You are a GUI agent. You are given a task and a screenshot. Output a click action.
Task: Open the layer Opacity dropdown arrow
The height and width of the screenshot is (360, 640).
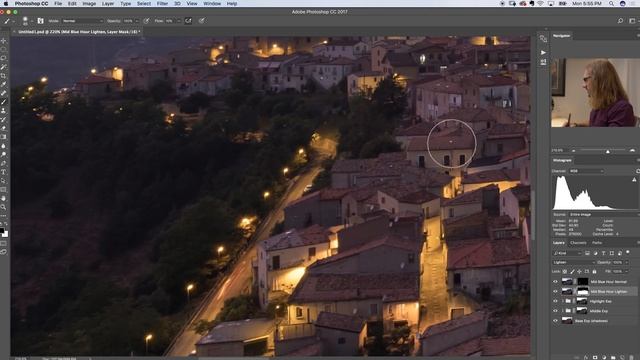[627, 262]
